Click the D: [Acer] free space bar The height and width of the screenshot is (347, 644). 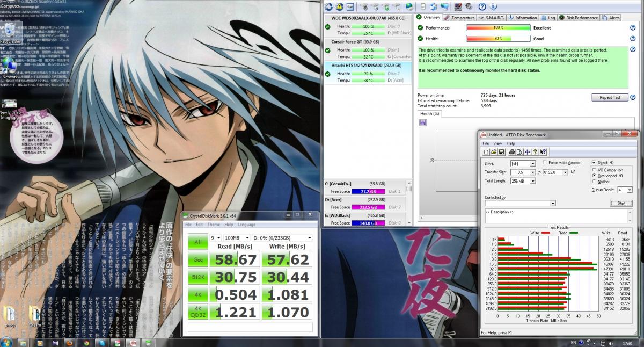point(368,207)
